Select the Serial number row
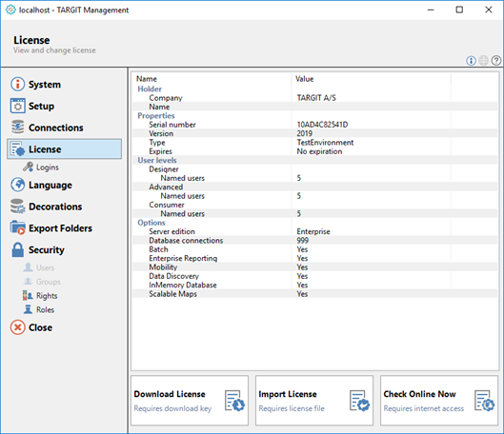The height and width of the screenshot is (434, 504). (315, 125)
